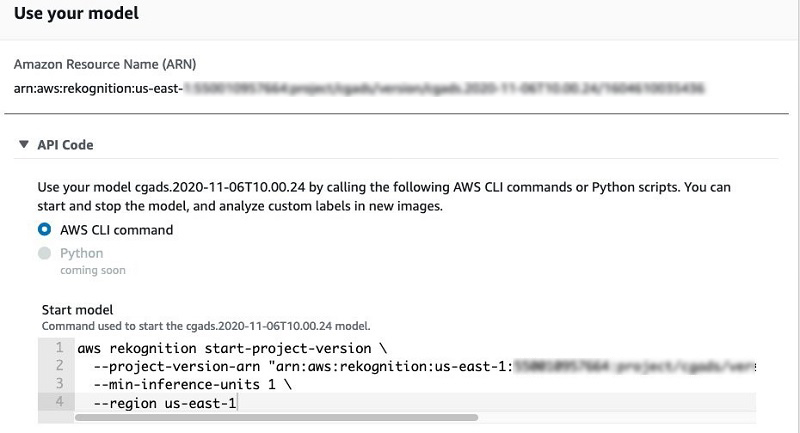This screenshot has height=433, width=800.
Task: Collapse the API Code section triangle
Action: coord(23,144)
